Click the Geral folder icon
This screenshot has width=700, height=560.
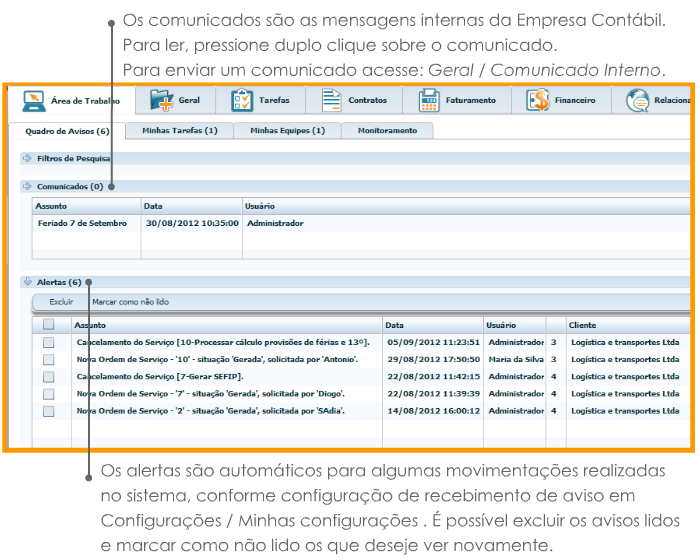tap(161, 100)
